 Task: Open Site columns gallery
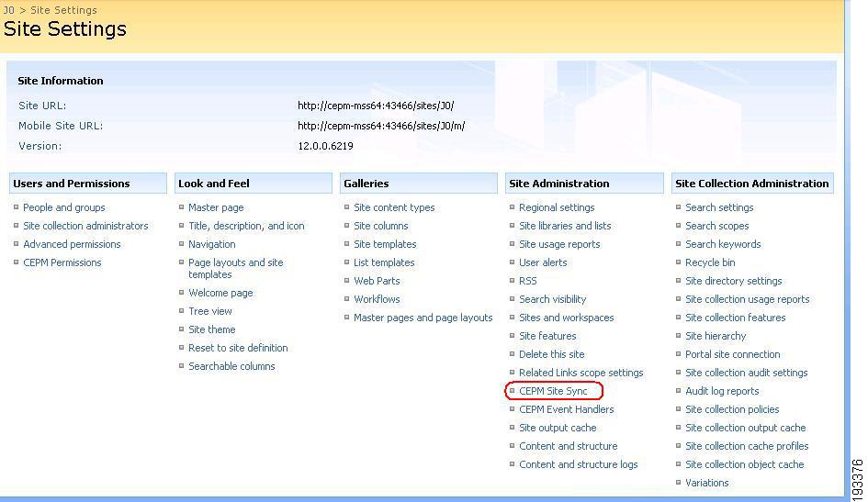point(381,226)
